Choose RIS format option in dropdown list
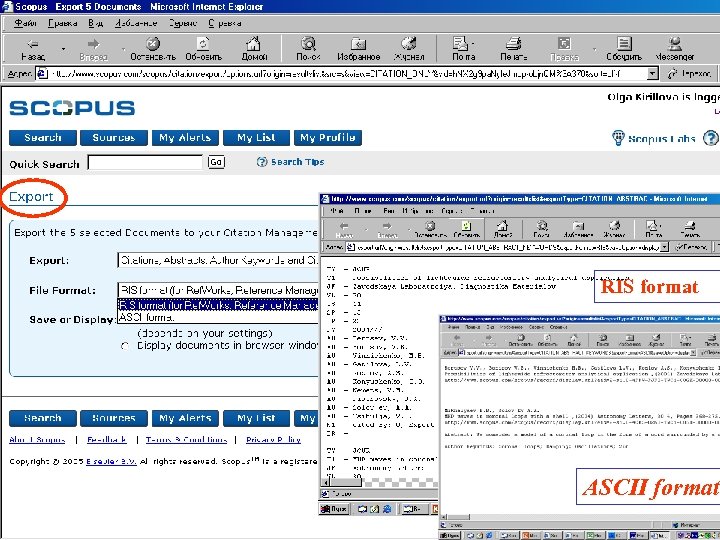The image size is (720, 540). 218,304
